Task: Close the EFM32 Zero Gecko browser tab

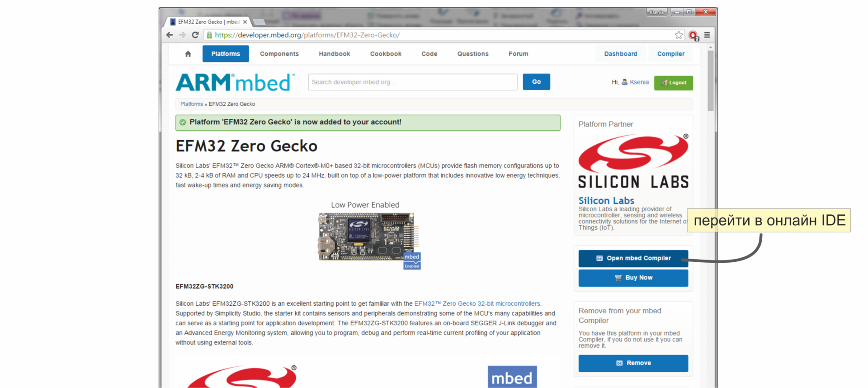Action: coord(245,22)
